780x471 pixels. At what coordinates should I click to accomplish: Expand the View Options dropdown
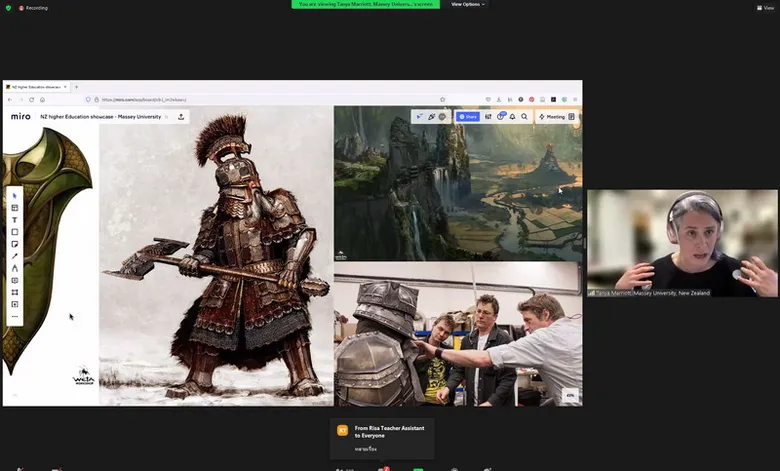point(468,4)
